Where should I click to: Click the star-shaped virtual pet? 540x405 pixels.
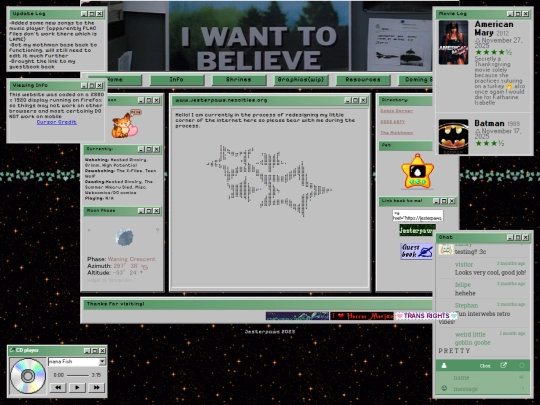coord(417,172)
